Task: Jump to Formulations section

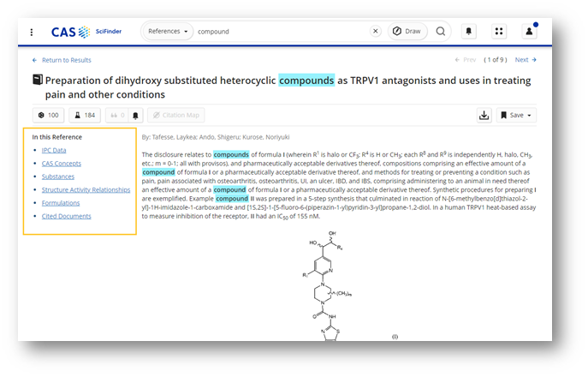Action: point(61,203)
